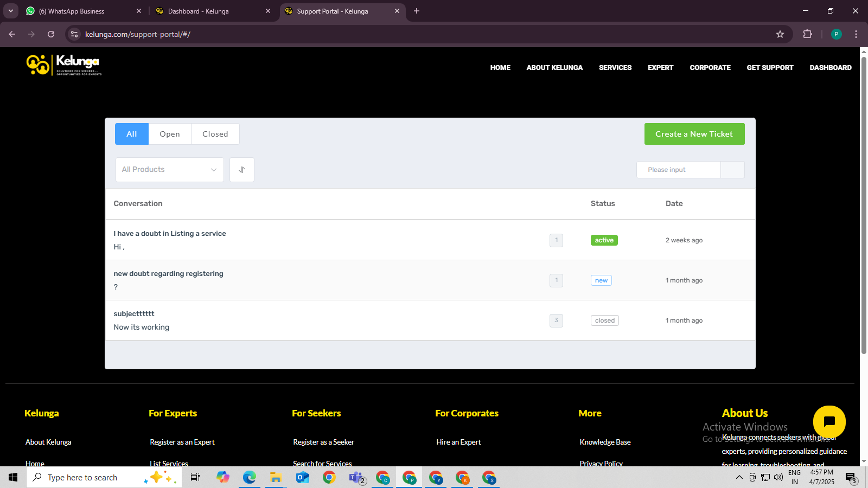The height and width of the screenshot is (488, 868).
Task: Open File Explorer from taskbar
Action: click(x=276, y=477)
